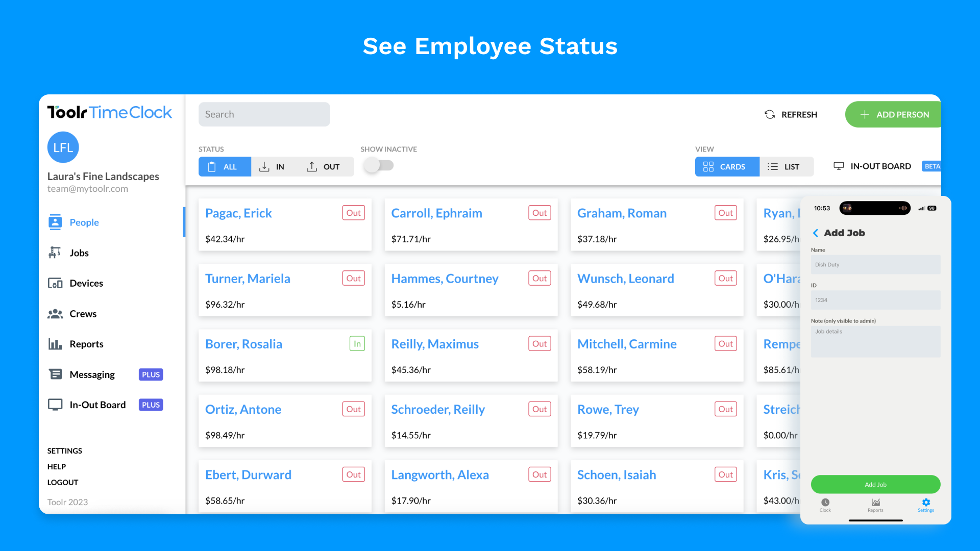Select the CARDS view tab

coord(726,167)
